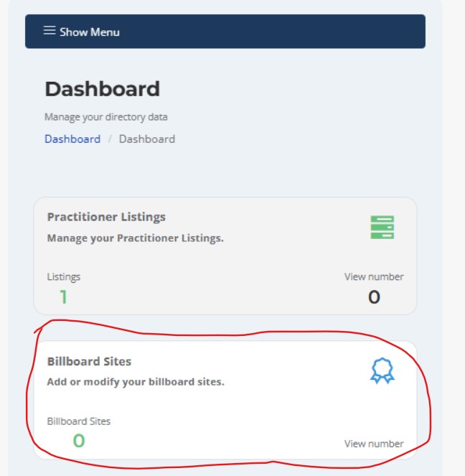The image size is (465, 476).
Task: Click the Listings label under Practitioner card
Action: [64, 277]
